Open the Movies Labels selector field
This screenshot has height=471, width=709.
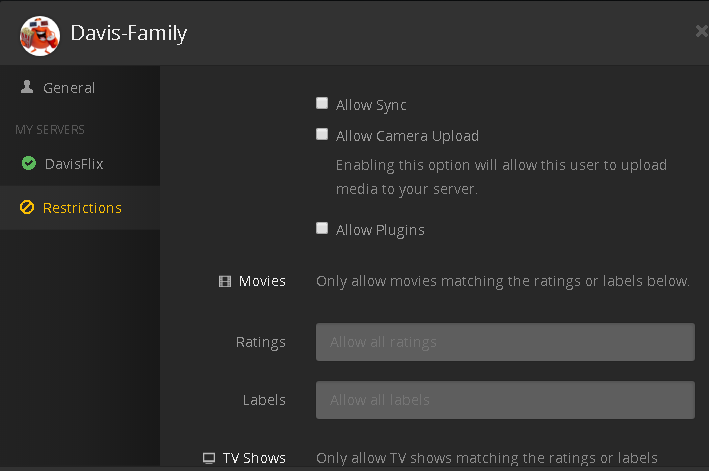tap(505, 400)
